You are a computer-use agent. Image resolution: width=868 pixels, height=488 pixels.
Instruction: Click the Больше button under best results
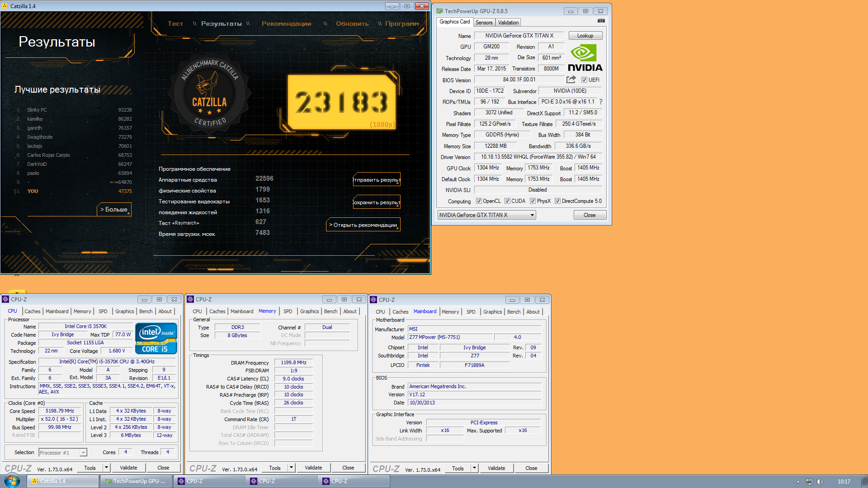click(114, 209)
